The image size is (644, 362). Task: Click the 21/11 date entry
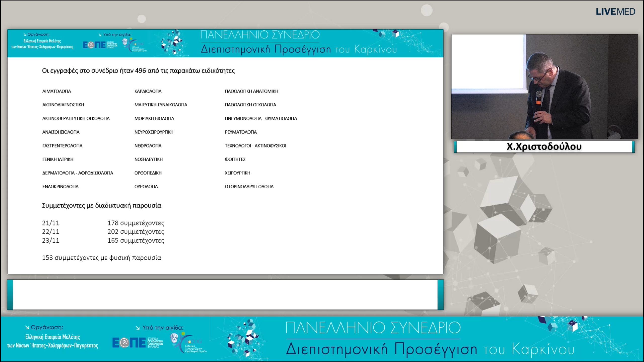51,223
